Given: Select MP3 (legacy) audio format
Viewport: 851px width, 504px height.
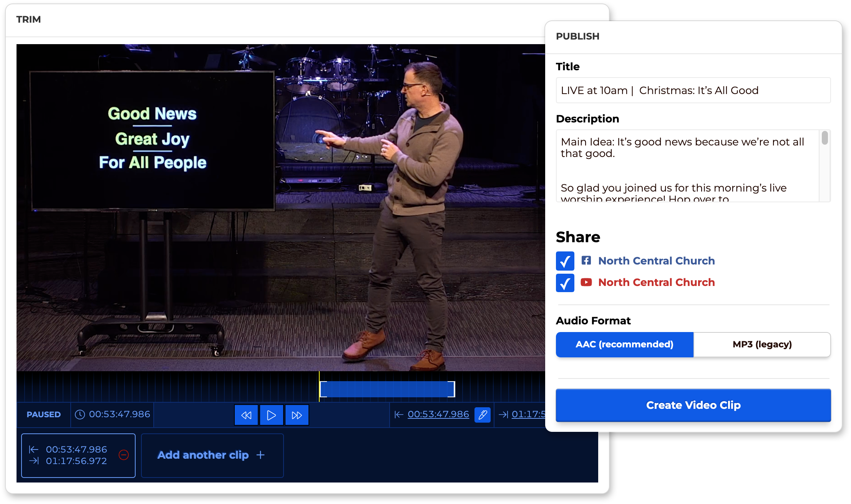Looking at the screenshot, I should pyautogui.click(x=762, y=344).
